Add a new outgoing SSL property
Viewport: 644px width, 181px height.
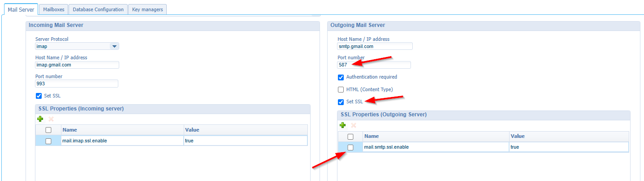click(x=343, y=125)
